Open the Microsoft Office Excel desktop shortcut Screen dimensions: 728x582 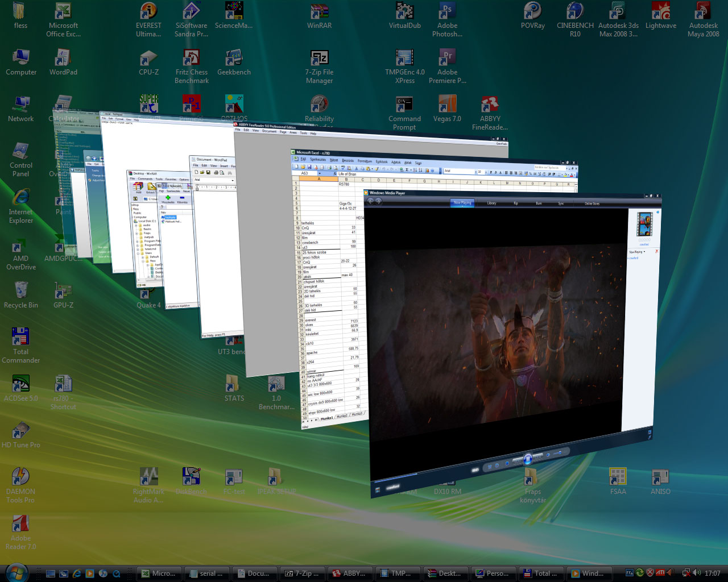[63, 20]
